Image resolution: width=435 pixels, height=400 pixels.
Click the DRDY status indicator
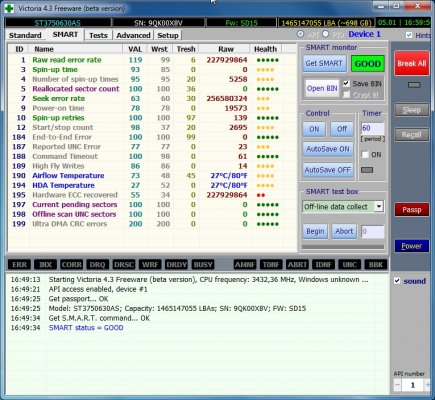[176, 264]
